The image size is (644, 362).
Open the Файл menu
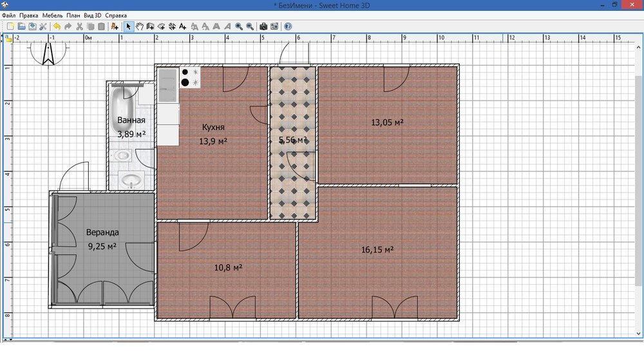click(9, 15)
